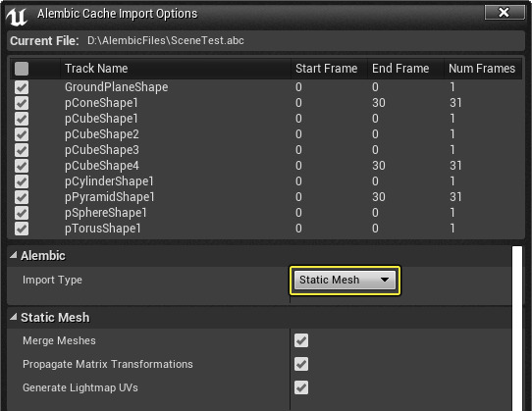Click the Current File label
Viewport: 532px width, 411px height.
click(44, 40)
